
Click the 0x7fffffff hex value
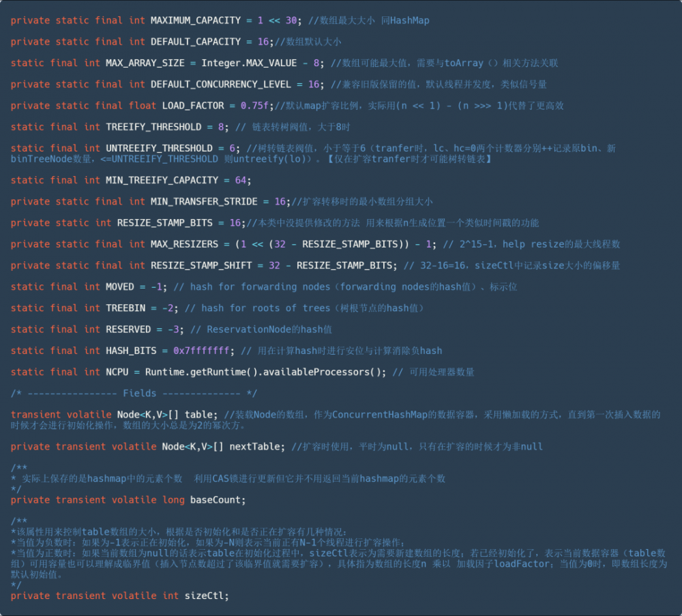coord(201,351)
